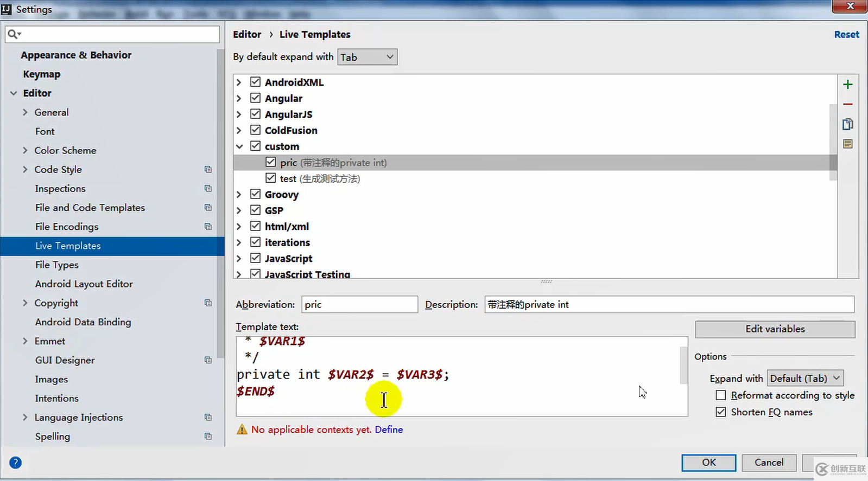Click the Template text area scrollbar
868x481 pixels.
pyautogui.click(x=683, y=365)
